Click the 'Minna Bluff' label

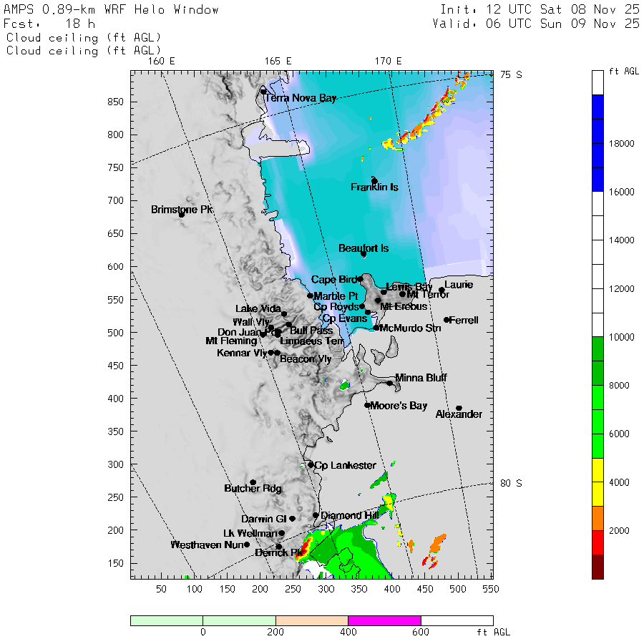tap(421, 377)
